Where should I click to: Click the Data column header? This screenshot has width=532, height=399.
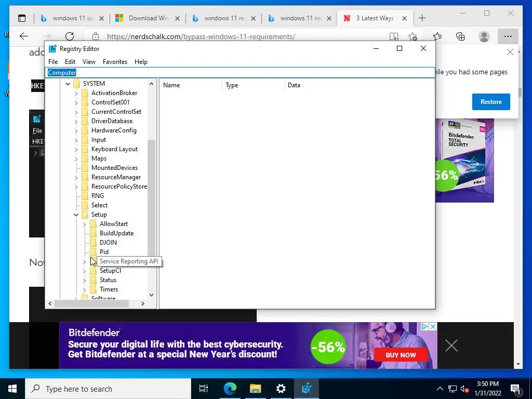tap(360, 85)
